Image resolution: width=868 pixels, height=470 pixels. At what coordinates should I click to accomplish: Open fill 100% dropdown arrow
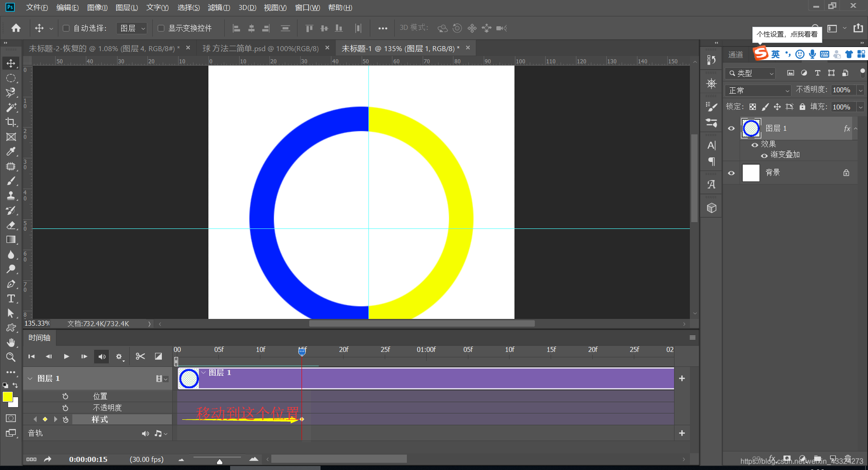tap(861, 107)
